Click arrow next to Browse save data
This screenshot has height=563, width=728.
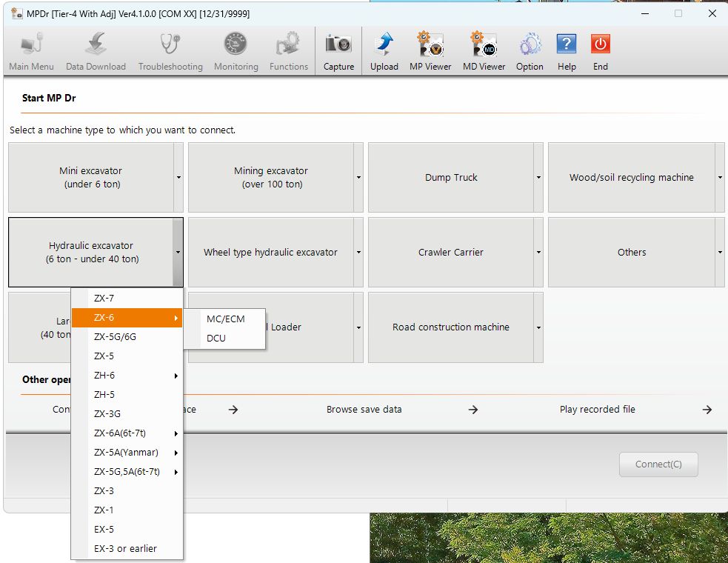click(x=472, y=410)
